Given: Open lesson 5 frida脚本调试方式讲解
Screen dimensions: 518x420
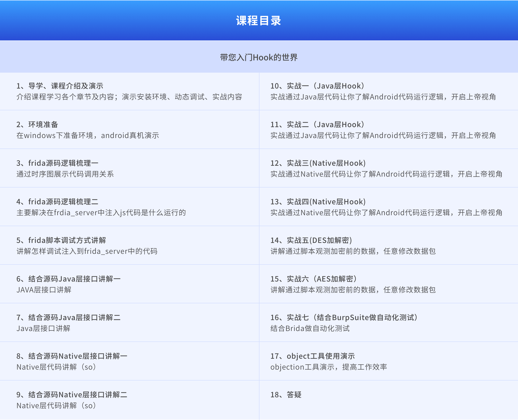Looking at the screenshot, I should click(61, 240).
